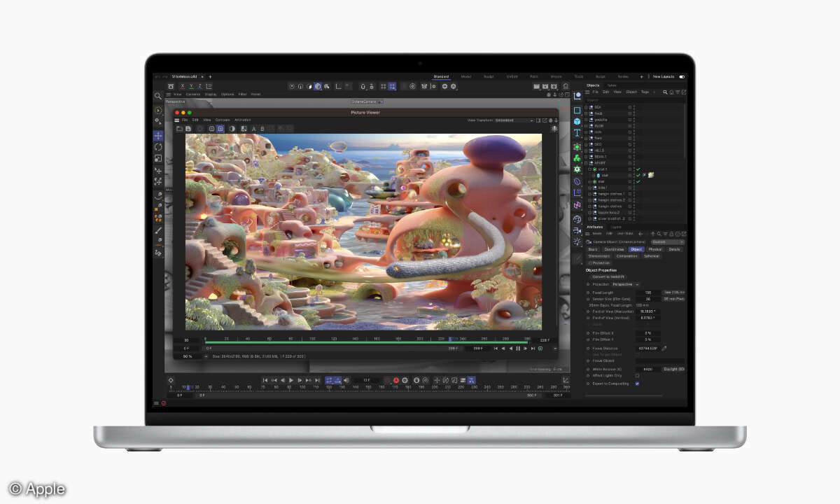The height and width of the screenshot is (504, 840).
Task: Click the open folder icon in Picture Viewer
Action: [179, 129]
